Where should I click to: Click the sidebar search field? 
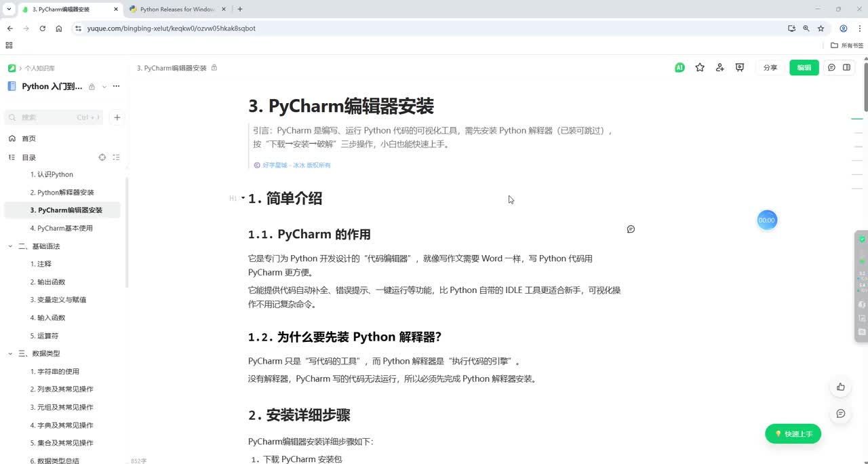pyautogui.click(x=54, y=117)
